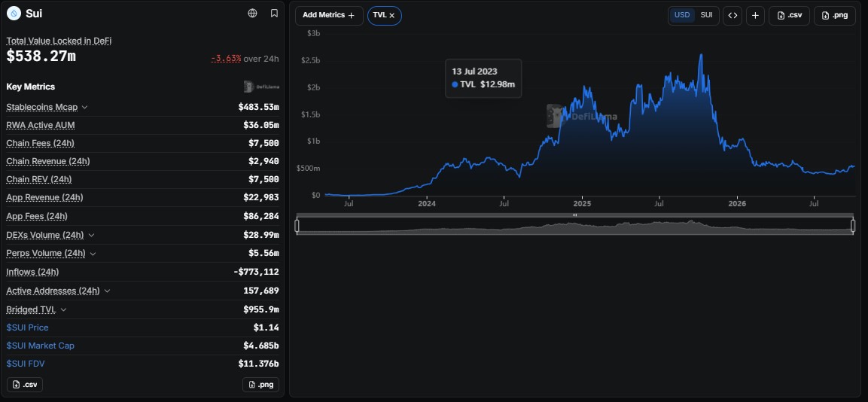Open the $SUI Market Cap link
The image size is (868, 402).
click(41, 346)
